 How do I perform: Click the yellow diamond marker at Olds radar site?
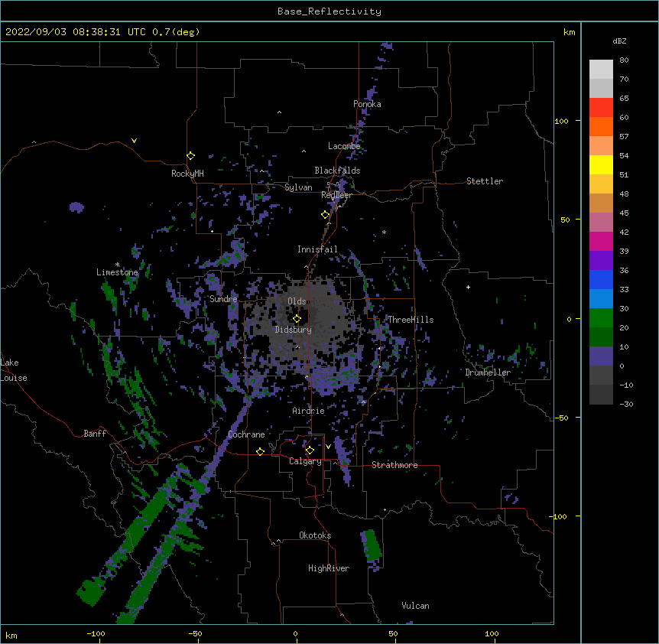click(x=297, y=319)
